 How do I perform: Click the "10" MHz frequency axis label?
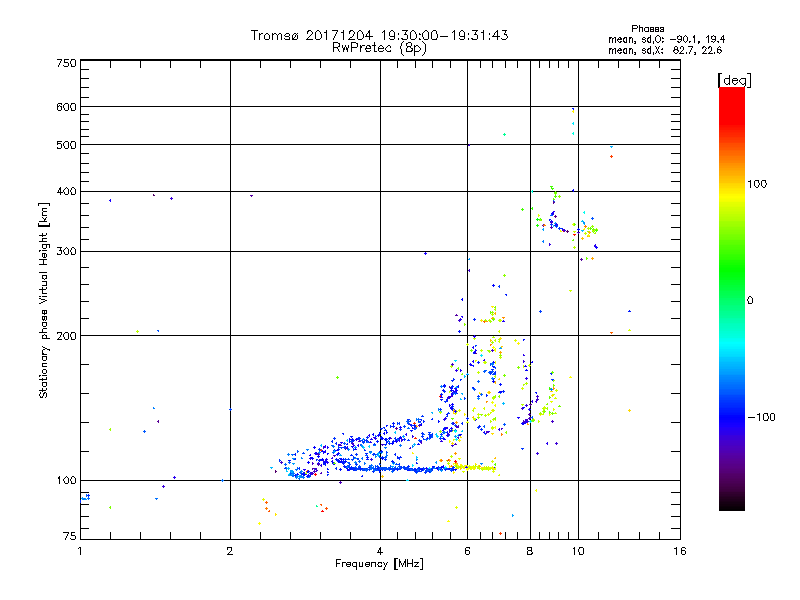[x=578, y=551]
